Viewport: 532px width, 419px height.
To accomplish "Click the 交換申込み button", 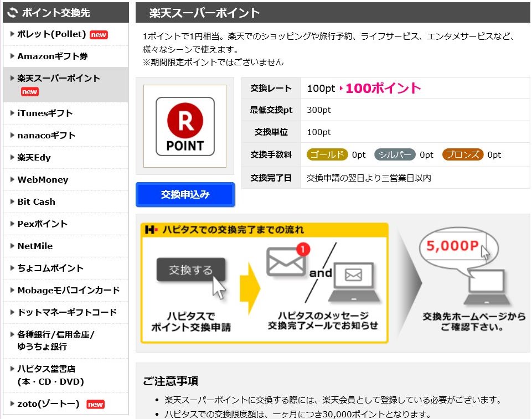I will 185,194.
